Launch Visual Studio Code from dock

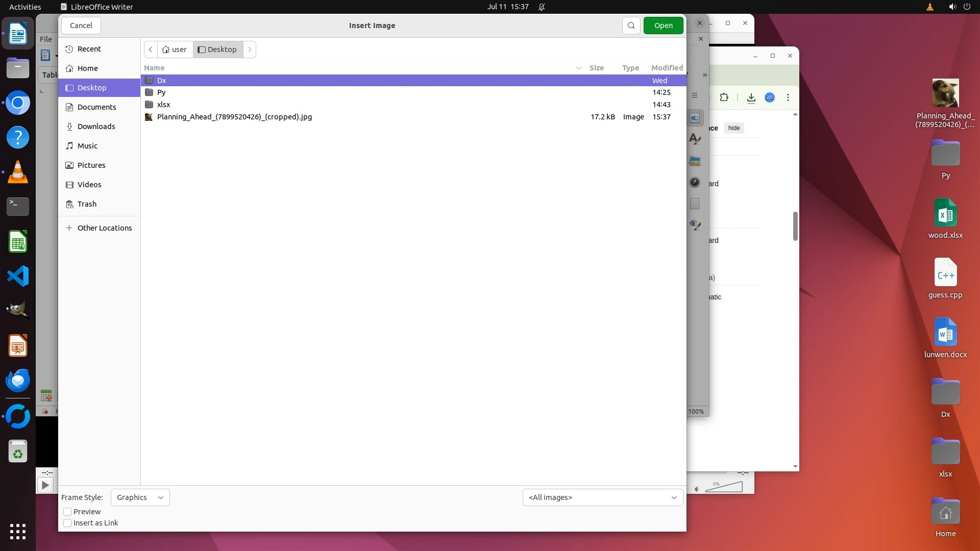pos(18,276)
